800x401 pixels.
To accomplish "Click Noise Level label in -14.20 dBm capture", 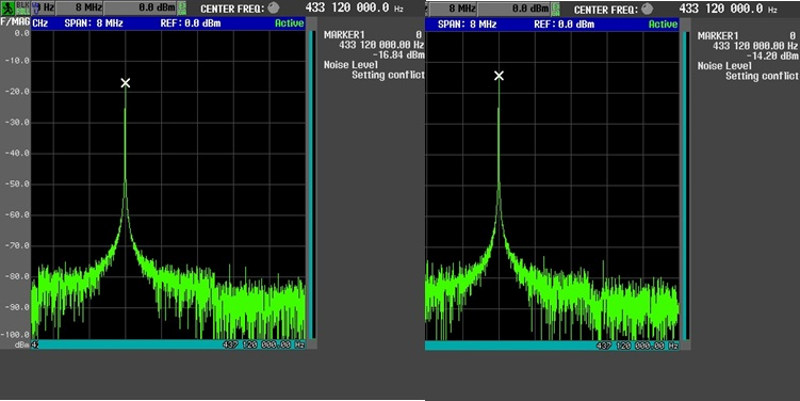I will pos(724,66).
